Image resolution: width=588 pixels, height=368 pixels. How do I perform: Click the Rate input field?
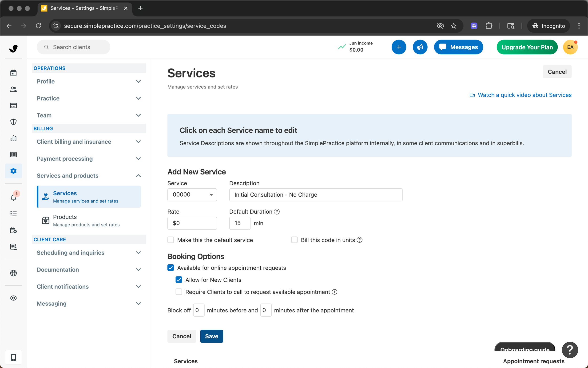tap(192, 223)
